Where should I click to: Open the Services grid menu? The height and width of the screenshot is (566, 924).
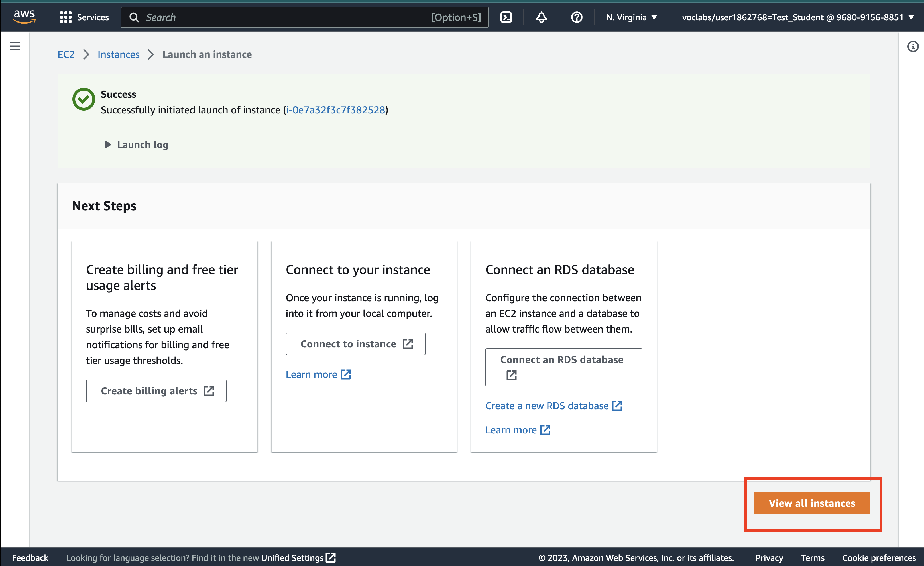click(x=84, y=17)
